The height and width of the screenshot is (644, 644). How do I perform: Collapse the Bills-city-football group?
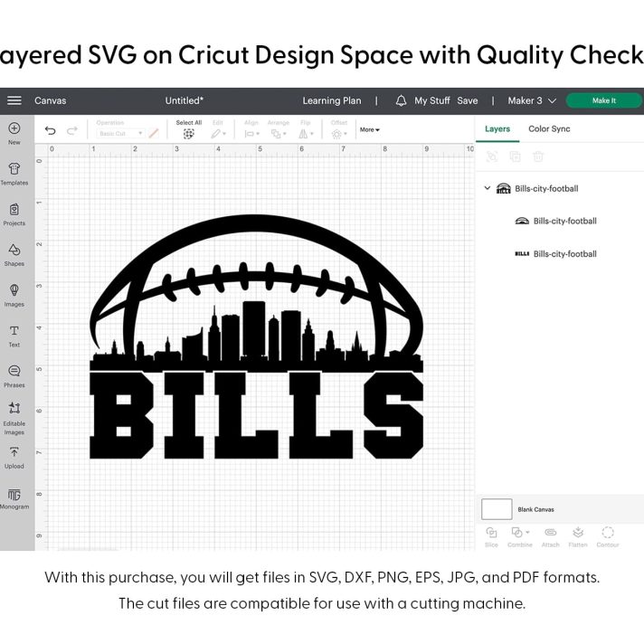click(488, 188)
